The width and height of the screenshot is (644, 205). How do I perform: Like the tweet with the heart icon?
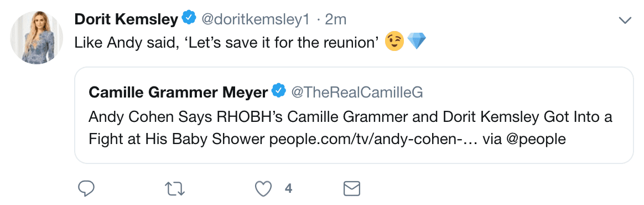[264, 189]
